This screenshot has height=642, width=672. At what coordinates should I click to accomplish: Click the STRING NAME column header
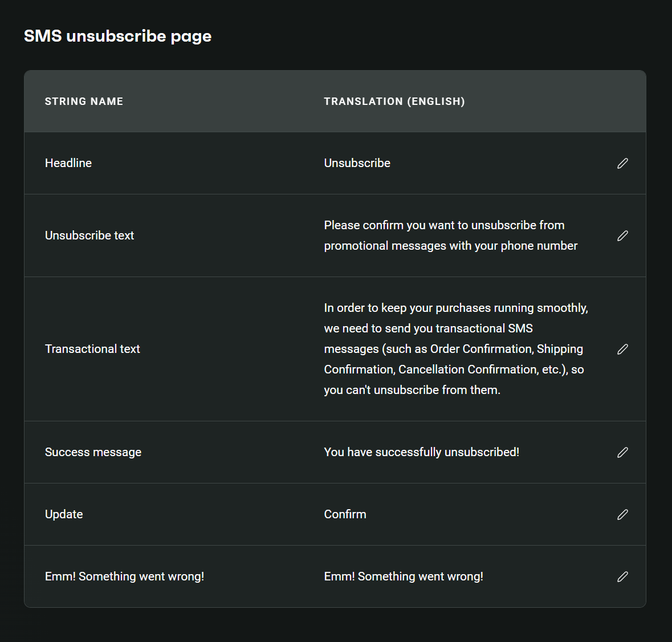(84, 101)
